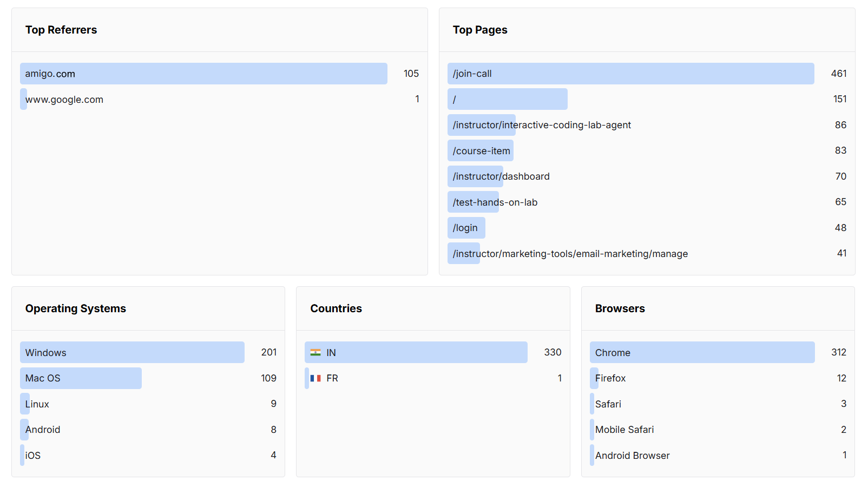This screenshot has width=868, height=487.
Task: Click the /login page entry
Action: 466,228
